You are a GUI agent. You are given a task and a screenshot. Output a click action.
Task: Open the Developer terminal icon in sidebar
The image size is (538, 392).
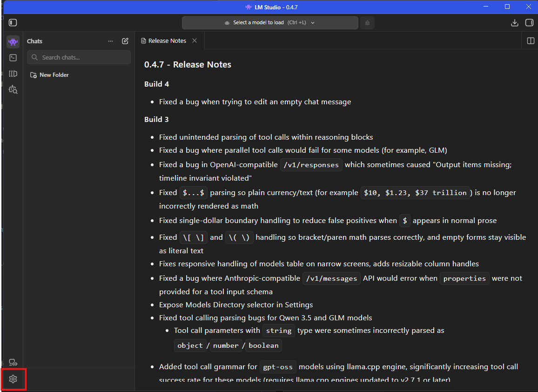point(13,58)
